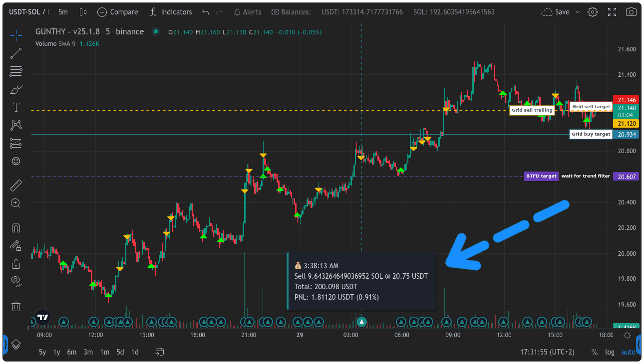The height and width of the screenshot is (364, 644).
Task: Toggle stay in drawing mode
Action: 16,245
